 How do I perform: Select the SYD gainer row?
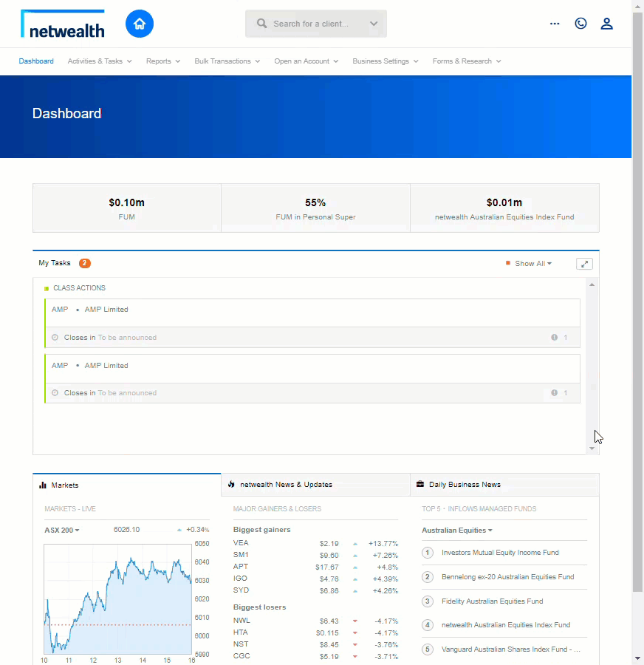315,591
